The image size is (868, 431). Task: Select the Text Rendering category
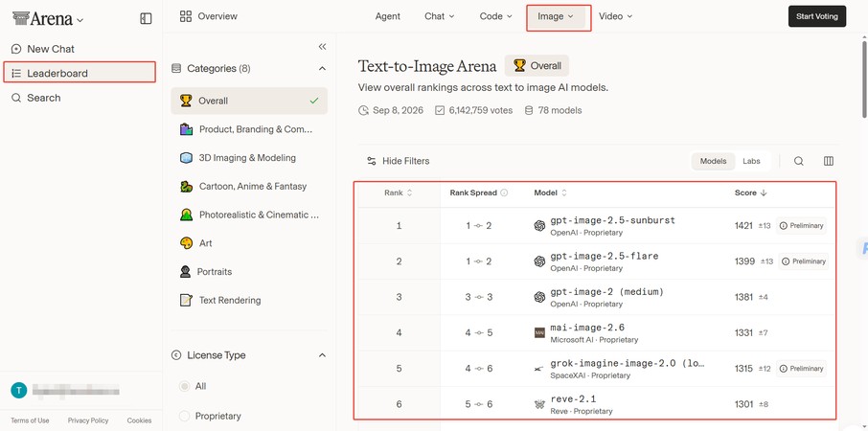click(x=249, y=301)
